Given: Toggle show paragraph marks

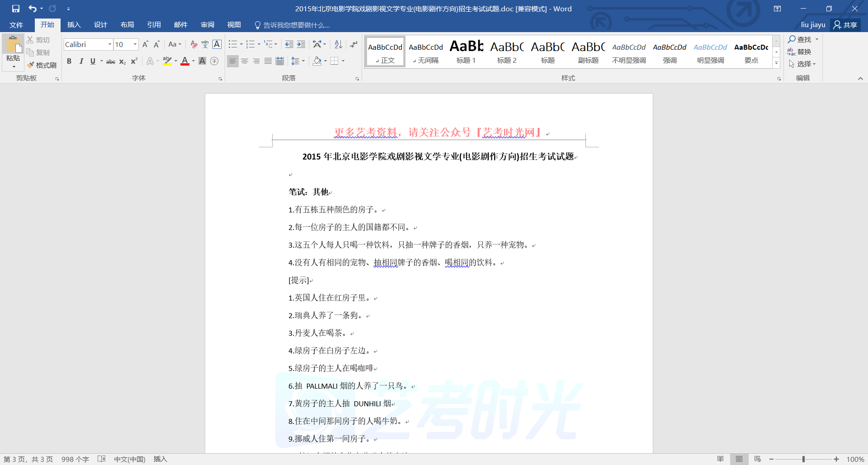Looking at the screenshot, I should tap(354, 44).
